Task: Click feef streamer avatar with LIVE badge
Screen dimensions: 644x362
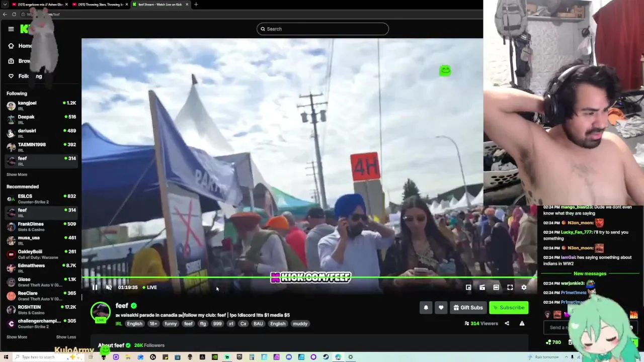Action: coord(100,312)
